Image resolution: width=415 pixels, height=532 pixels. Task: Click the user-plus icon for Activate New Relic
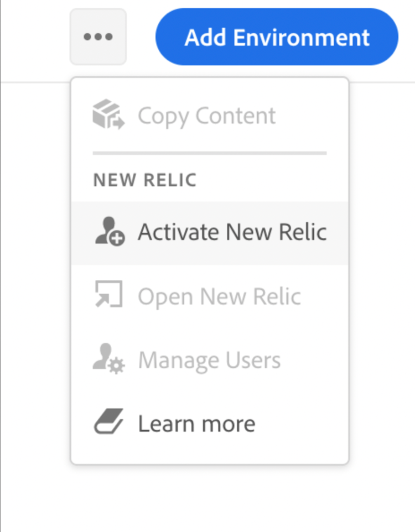tap(110, 231)
